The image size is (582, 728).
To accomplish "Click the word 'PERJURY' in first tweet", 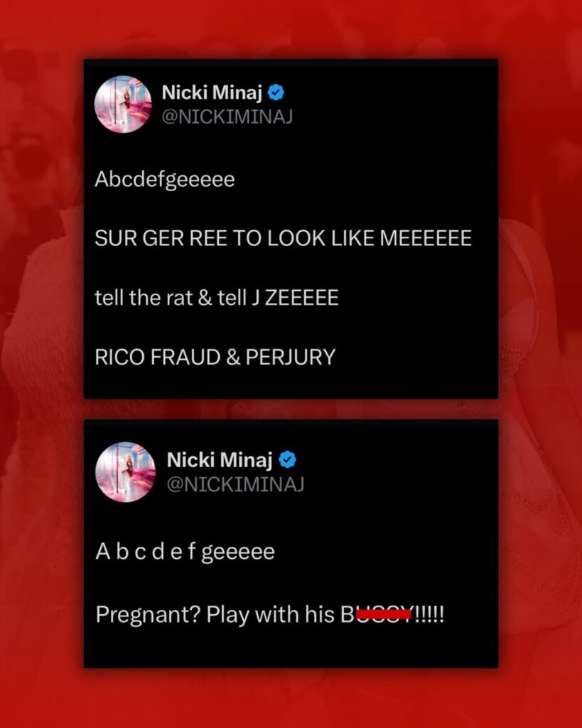I will click(x=291, y=357).
